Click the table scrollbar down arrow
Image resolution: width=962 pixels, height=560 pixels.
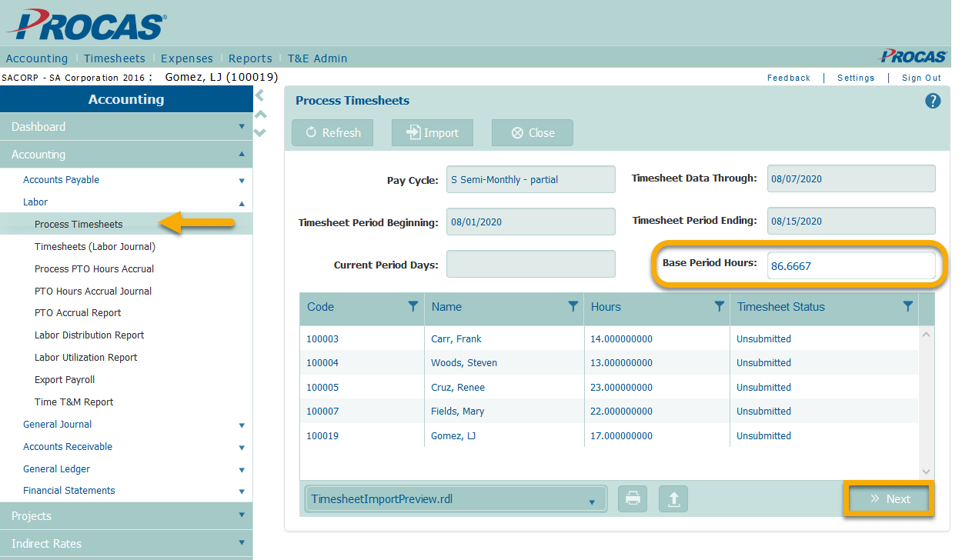pyautogui.click(x=926, y=472)
